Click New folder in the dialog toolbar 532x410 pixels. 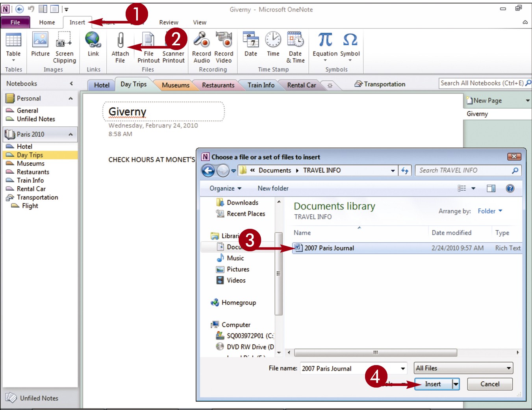(x=273, y=188)
